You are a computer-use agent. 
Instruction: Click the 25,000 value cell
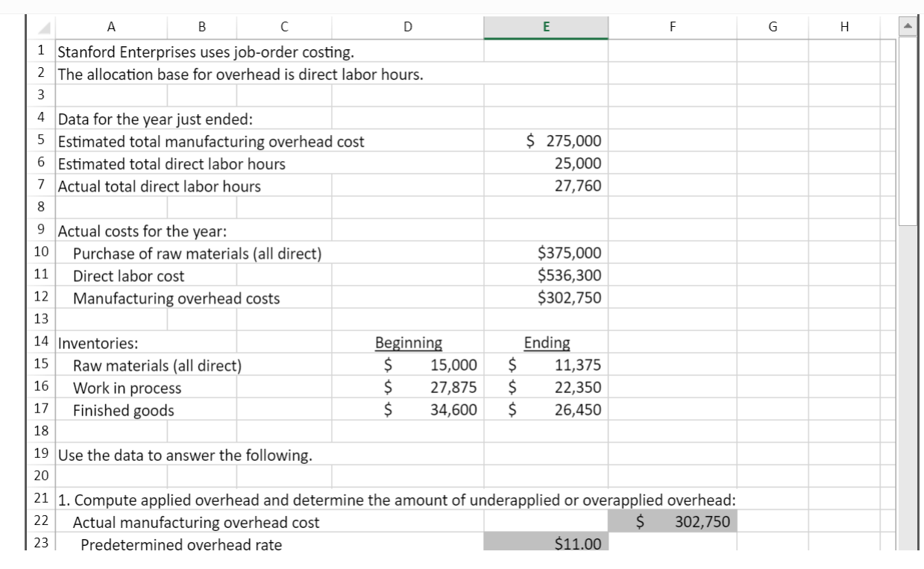click(546, 164)
